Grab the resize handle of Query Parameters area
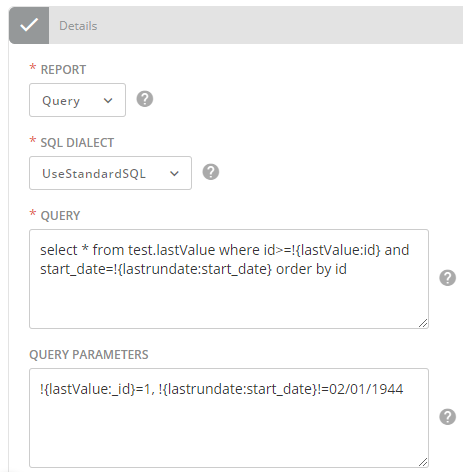Image resolution: width=463 pixels, height=472 pixels. (x=423, y=462)
